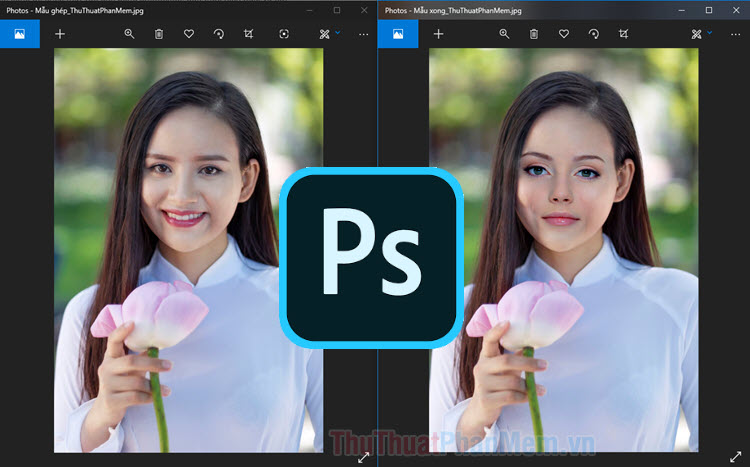Click the Mẫu ghép photo in left window
Image resolution: width=750 pixels, height=467 pixels.
(x=188, y=250)
